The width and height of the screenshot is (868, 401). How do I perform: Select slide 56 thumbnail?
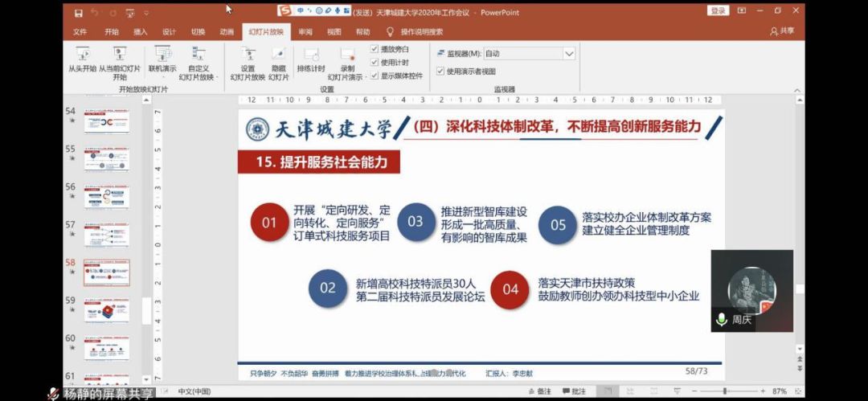coord(106,197)
